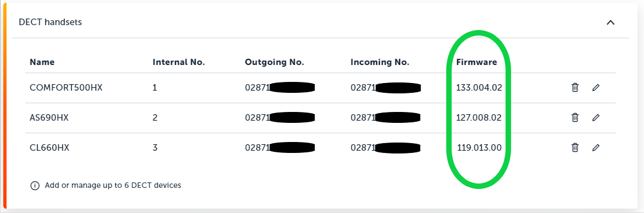
Task: Select the Internal No. column header
Action: 179,62
